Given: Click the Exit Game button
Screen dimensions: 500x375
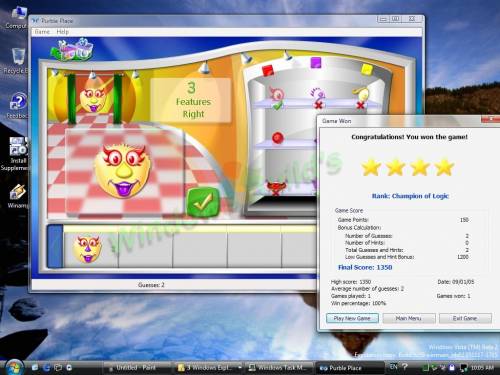Looking at the screenshot, I should click(465, 318).
